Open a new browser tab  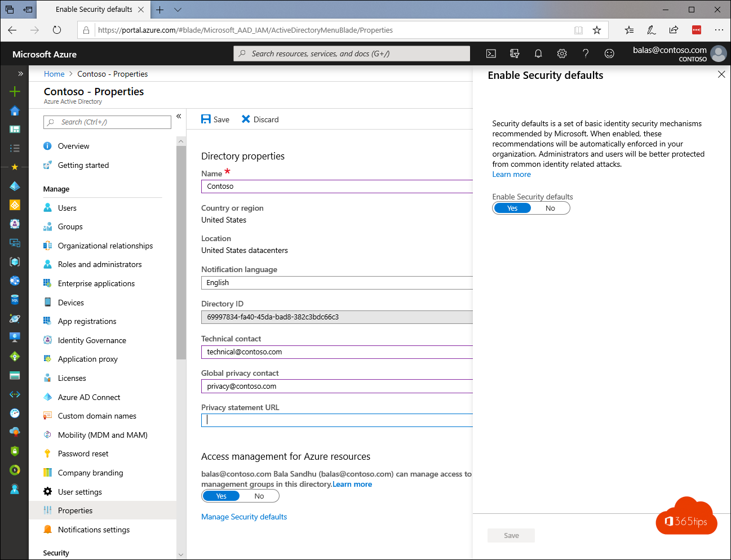(x=160, y=10)
